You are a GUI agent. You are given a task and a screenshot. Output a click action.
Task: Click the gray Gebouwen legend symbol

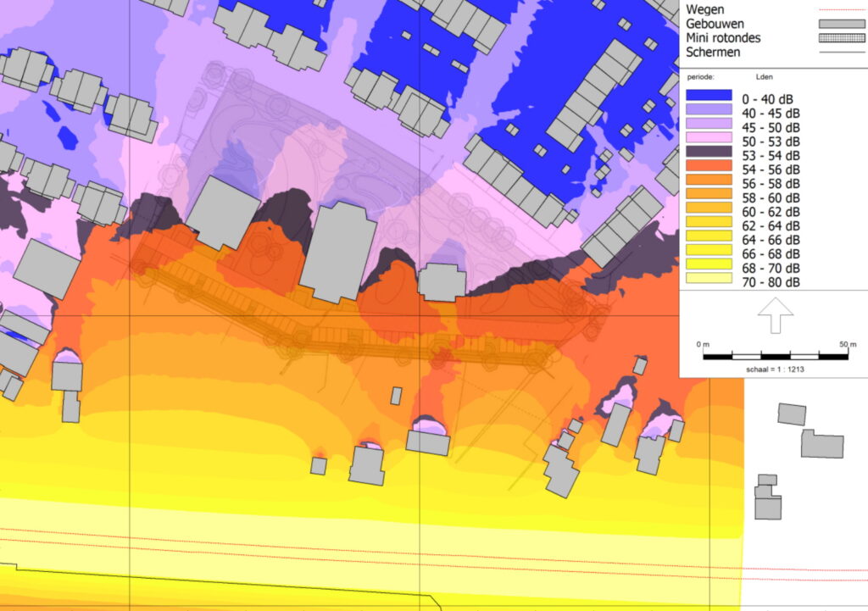(842, 24)
